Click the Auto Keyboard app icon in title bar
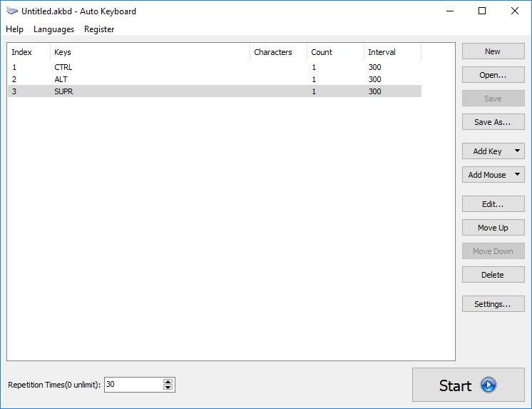 click(11, 11)
